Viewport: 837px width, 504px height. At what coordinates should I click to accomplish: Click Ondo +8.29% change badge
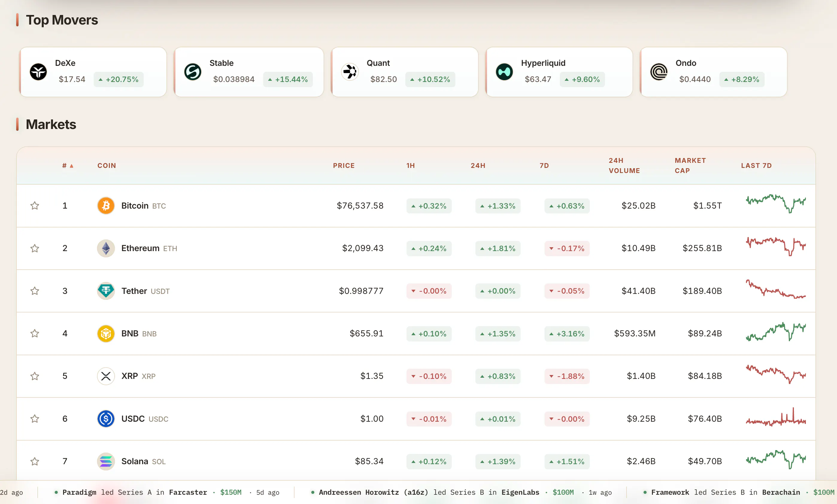pyautogui.click(x=742, y=79)
